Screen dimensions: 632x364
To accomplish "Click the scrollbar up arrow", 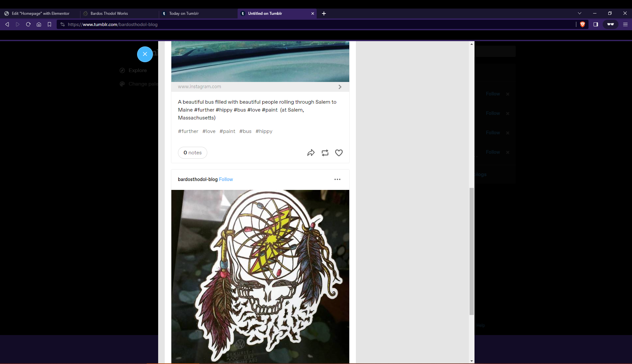I will pos(472,44).
